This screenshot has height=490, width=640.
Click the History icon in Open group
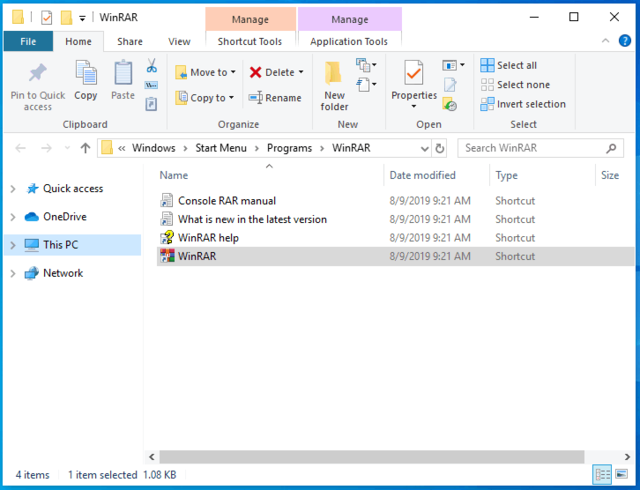(449, 104)
